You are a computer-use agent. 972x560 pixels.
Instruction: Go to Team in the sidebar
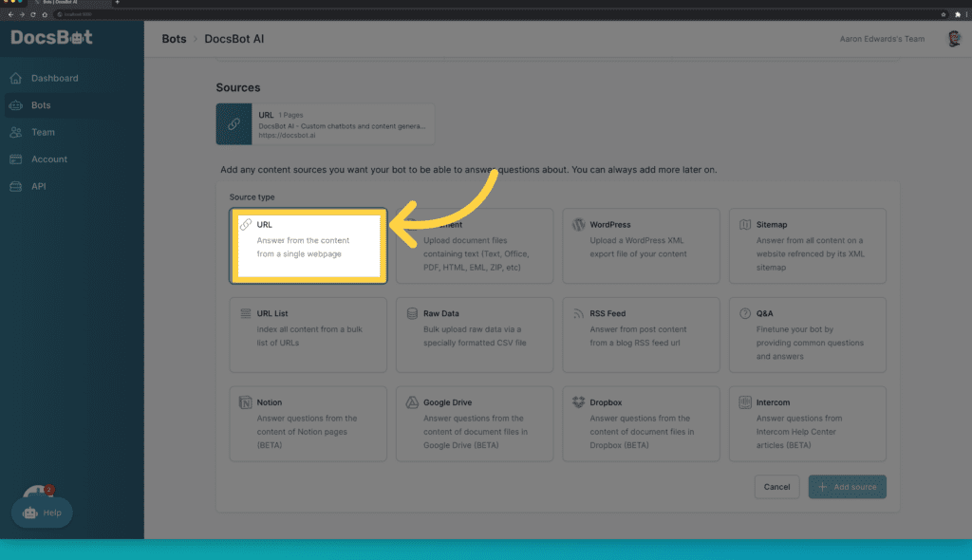click(43, 132)
